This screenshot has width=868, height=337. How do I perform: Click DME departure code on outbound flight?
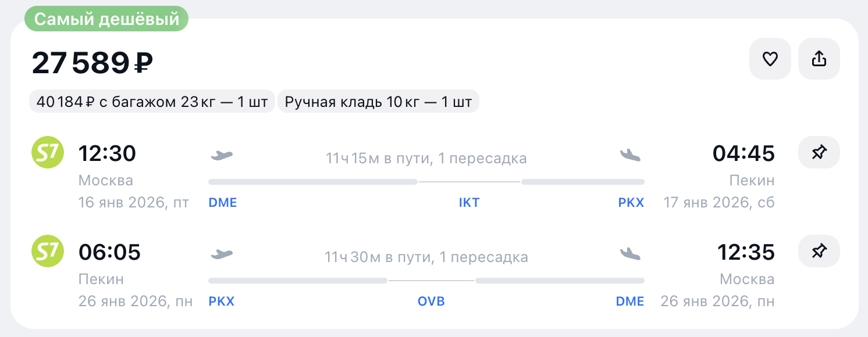tap(223, 203)
